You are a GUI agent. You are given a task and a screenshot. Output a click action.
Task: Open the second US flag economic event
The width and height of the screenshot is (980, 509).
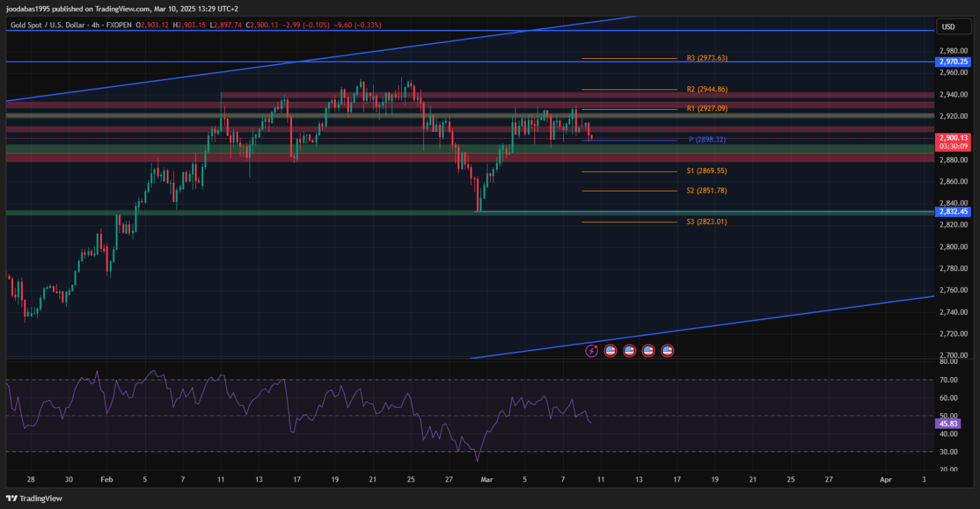pyautogui.click(x=629, y=351)
